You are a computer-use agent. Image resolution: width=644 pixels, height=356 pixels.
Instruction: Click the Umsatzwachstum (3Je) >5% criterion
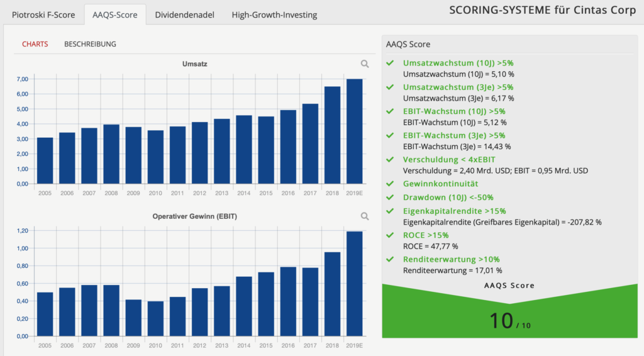tap(458, 87)
